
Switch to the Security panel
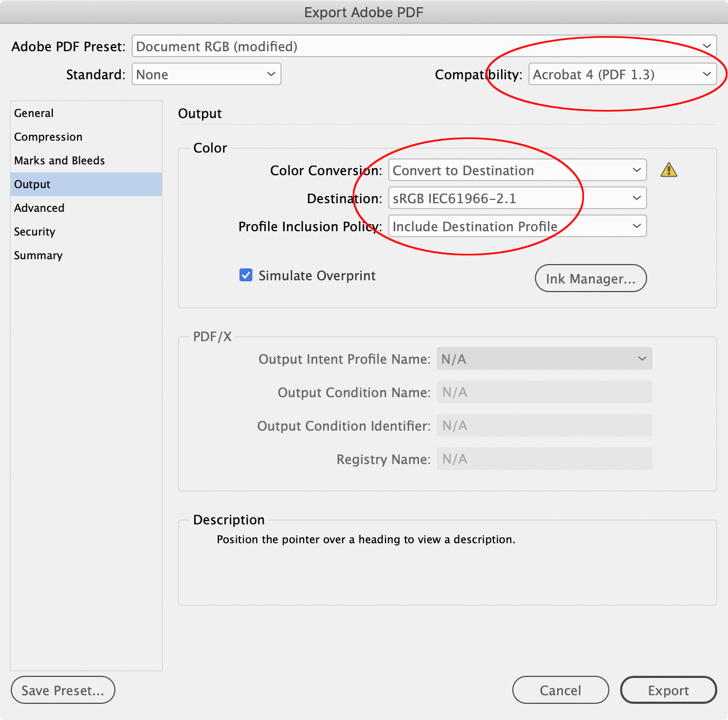point(35,231)
